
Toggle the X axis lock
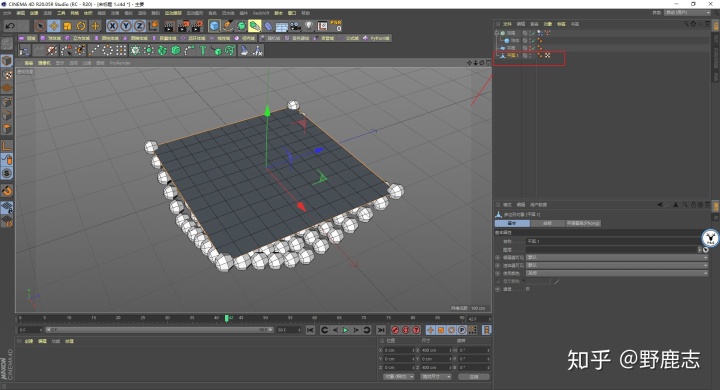112,26
